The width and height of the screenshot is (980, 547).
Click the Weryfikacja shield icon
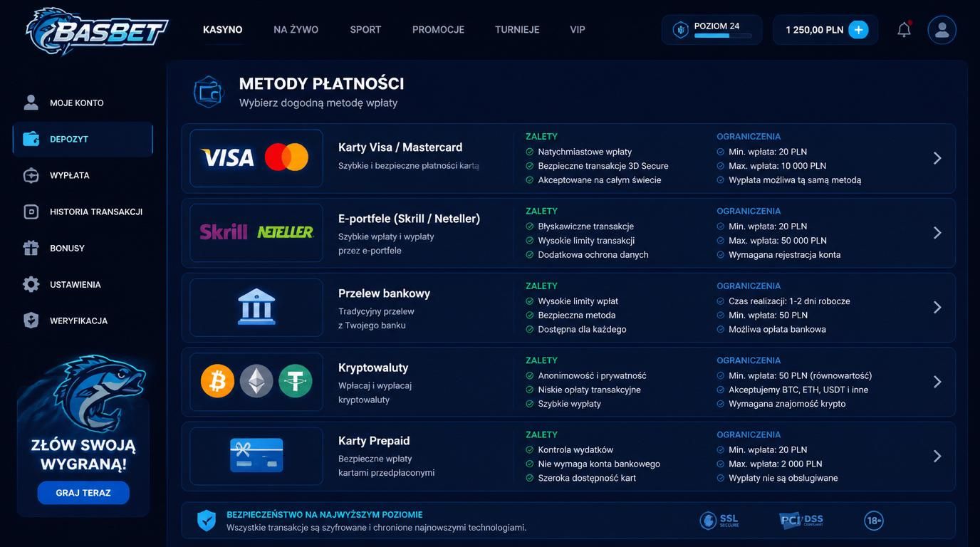(31, 321)
